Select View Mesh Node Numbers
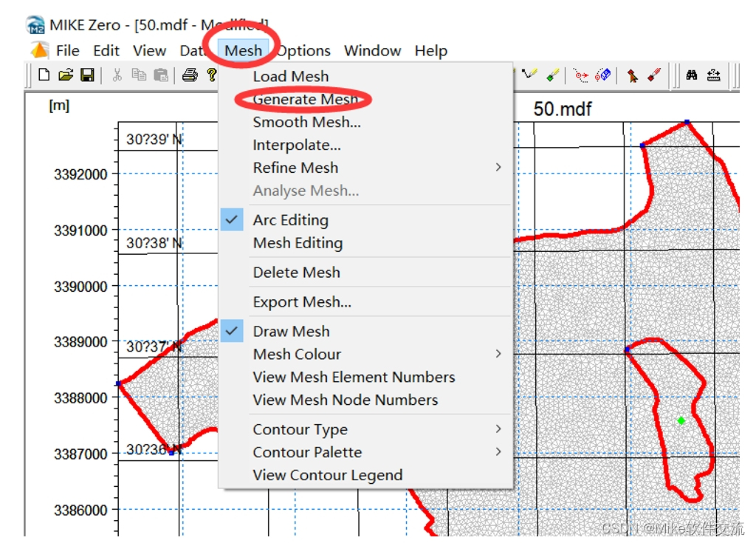The width and height of the screenshot is (756, 543). (346, 400)
